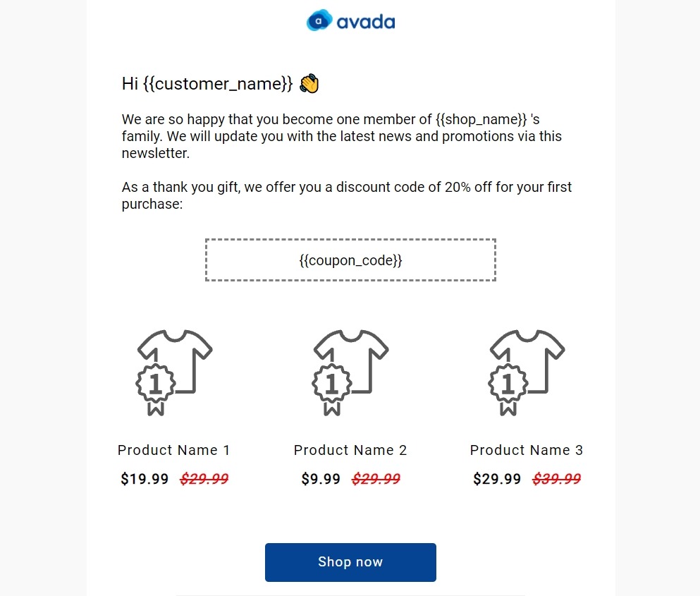Click the first product t-shirt image

click(x=173, y=372)
